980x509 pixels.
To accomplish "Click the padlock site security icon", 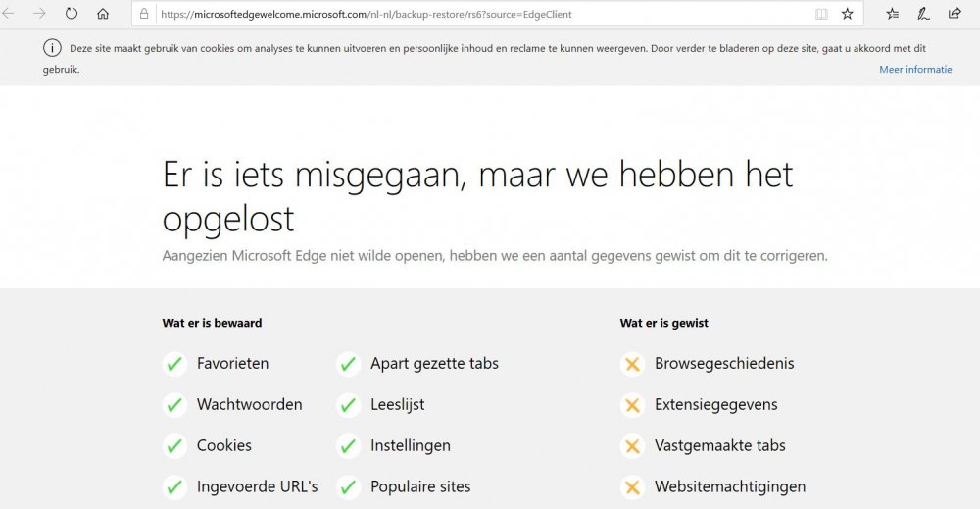I will [144, 15].
